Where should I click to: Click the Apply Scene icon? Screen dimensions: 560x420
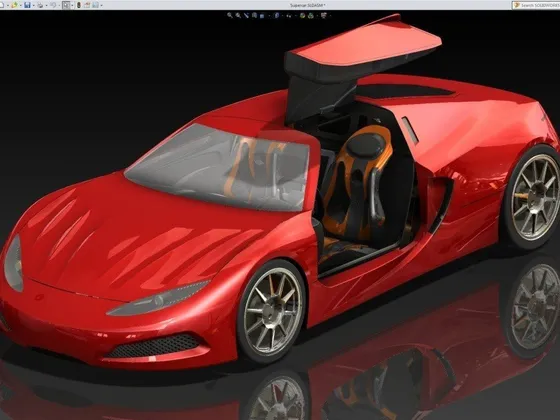click(x=310, y=16)
